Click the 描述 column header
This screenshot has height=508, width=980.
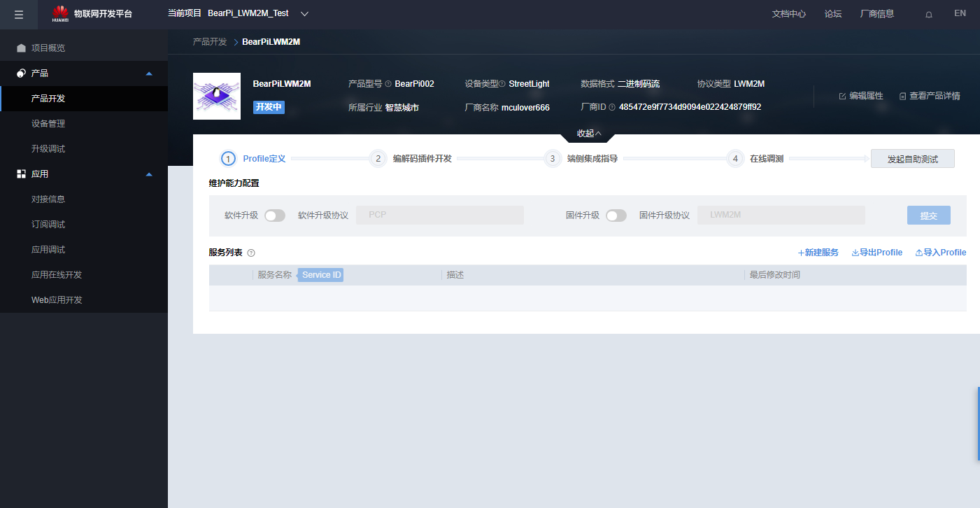click(455, 275)
